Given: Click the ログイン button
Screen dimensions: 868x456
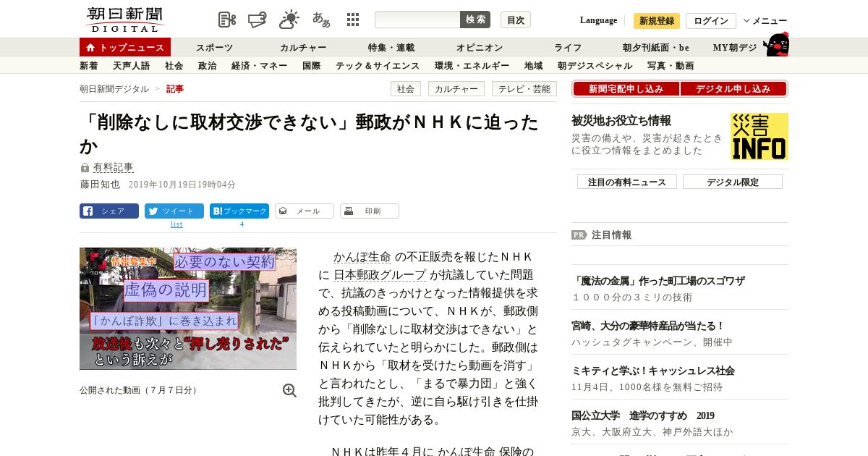Looking at the screenshot, I should click(x=711, y=21).
